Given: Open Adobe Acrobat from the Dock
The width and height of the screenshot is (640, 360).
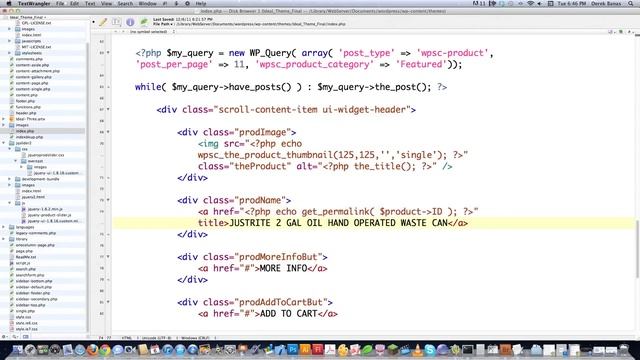Looking at the screenshot, I should click(x=330, y=350).
